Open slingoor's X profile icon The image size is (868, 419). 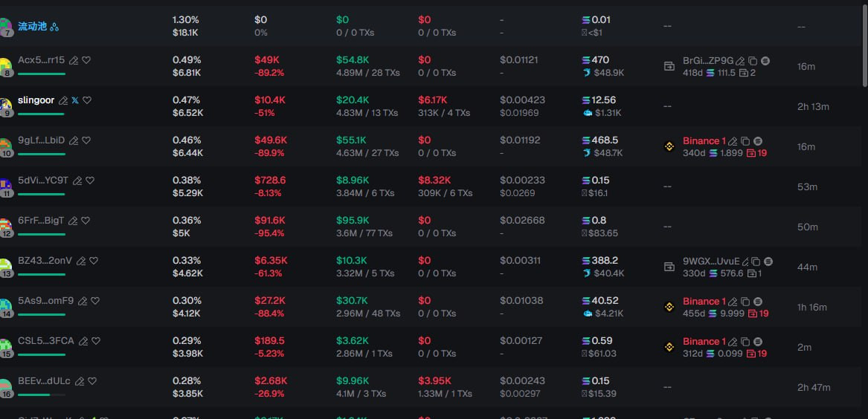pos(74,100)
